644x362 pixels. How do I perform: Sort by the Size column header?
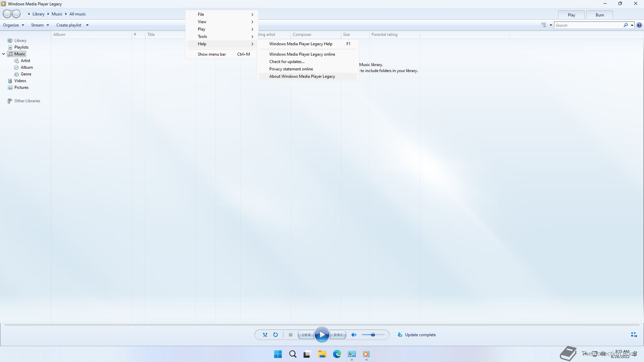coord(355,35)
